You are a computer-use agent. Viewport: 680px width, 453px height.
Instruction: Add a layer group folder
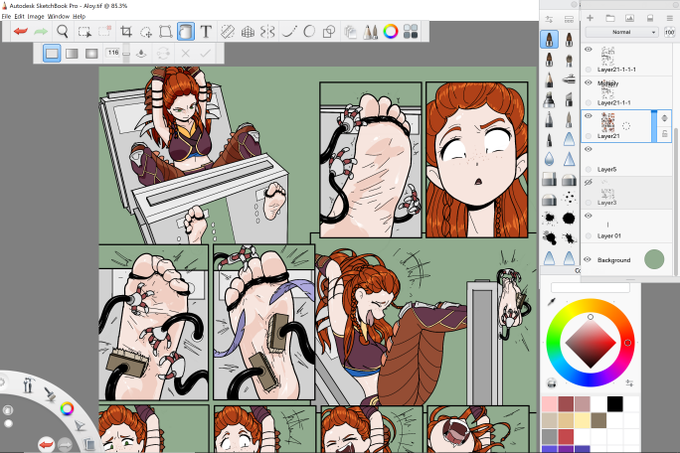pyautogui.click(x=610, y=18)
